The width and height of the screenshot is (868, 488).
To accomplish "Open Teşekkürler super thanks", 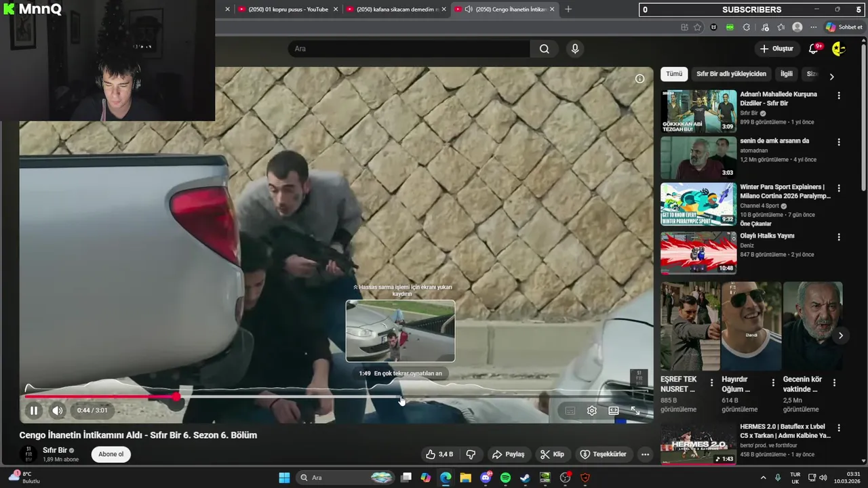I will (604, 454).
